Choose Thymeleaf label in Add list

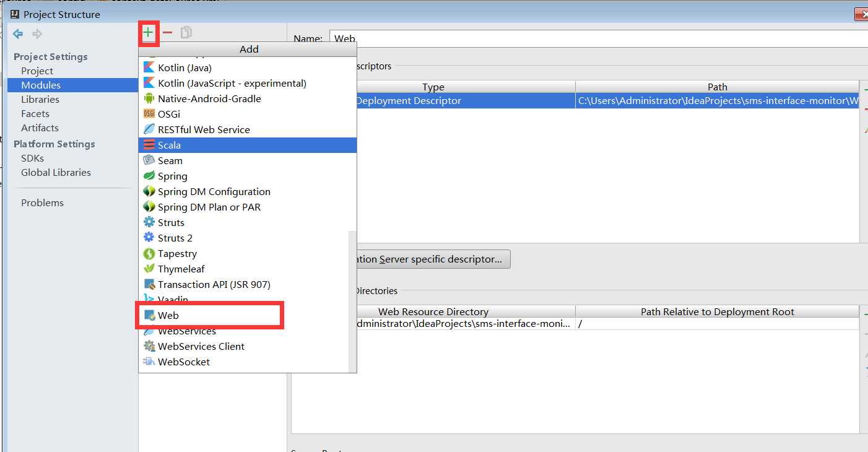click(181, 269)
